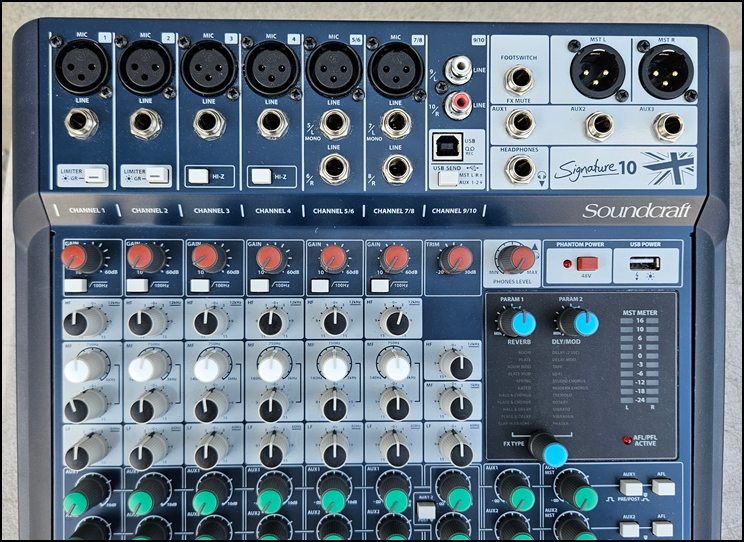Enable the 48V phantom power button
Viewport: 744px width, 542px height.
(587, 263)
